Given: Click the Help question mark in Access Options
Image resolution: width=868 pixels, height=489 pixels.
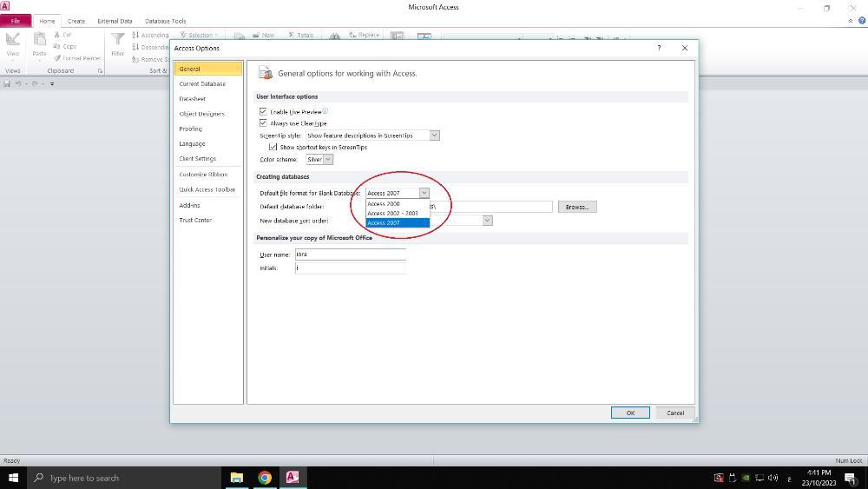Looking at the screenshot, I should [x=659, y=48].
